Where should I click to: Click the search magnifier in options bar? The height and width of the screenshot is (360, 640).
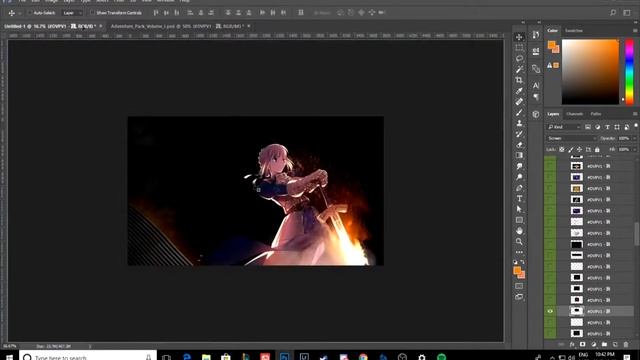tap(613, 13)
